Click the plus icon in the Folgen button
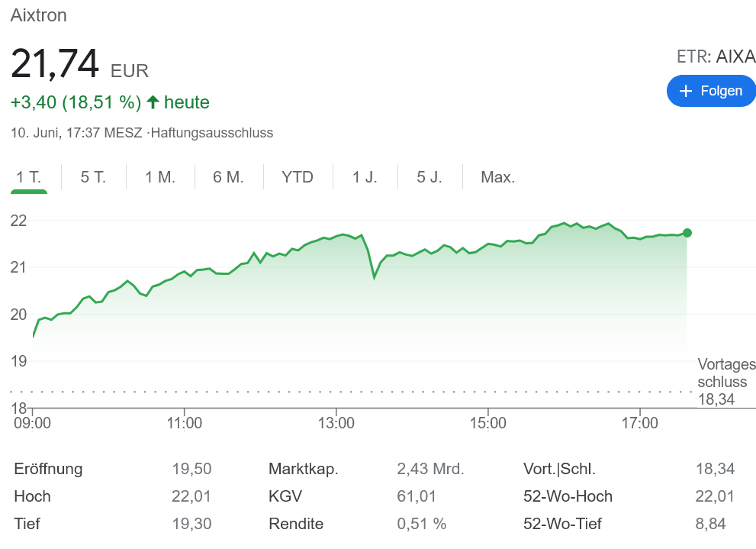Image resolution: width=756 pixels, height=549 pixels. pyautogui.click(x=686, y=91)
